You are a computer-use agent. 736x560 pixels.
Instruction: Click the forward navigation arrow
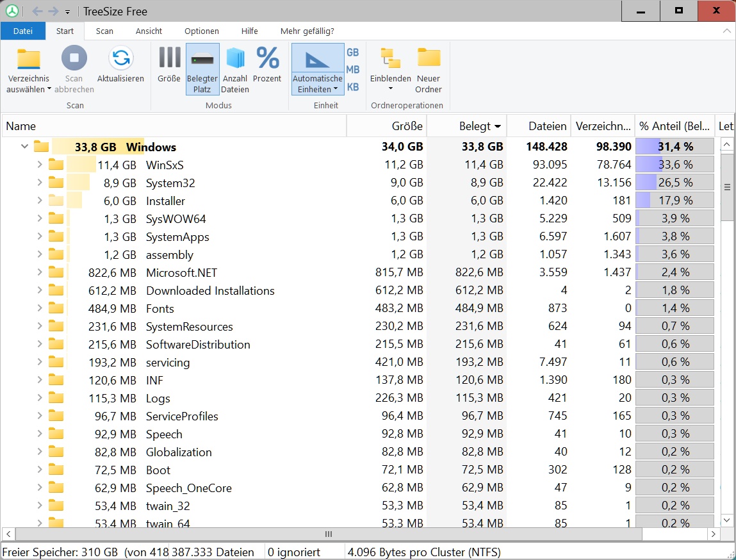(x=53, y=12)
